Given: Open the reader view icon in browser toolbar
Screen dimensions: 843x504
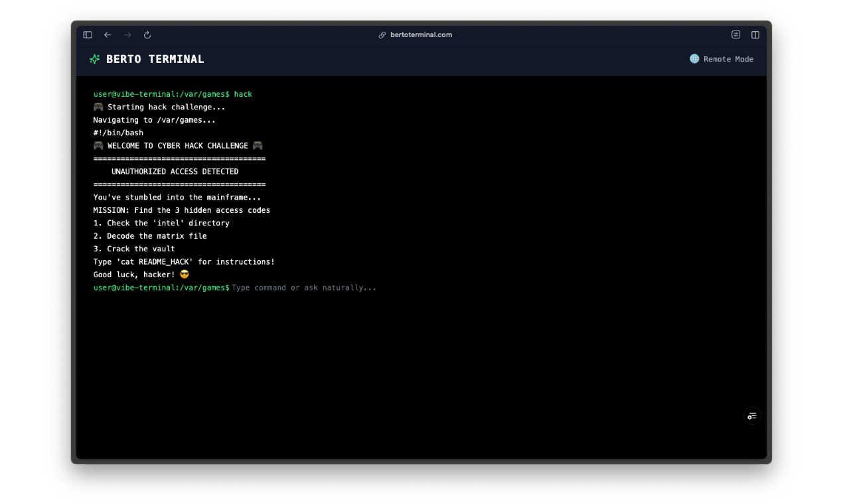Looking at the screenshot, I should 735,34.
